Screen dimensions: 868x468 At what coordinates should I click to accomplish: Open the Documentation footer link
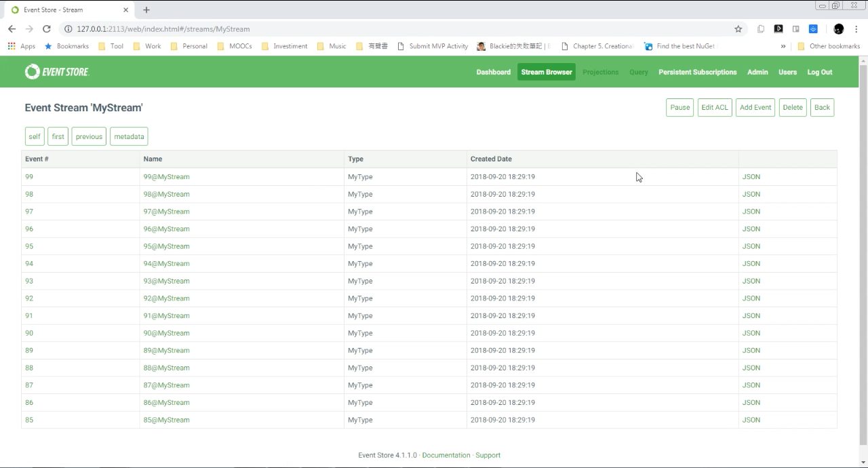tap(446, 455)
